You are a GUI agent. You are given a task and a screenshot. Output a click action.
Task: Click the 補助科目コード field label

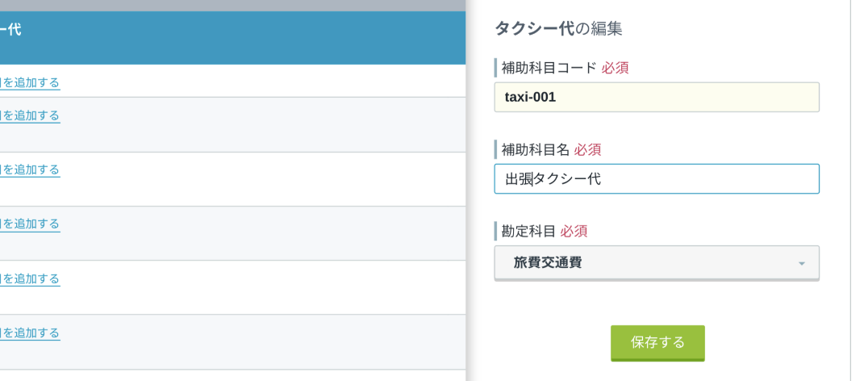point(549,68)
